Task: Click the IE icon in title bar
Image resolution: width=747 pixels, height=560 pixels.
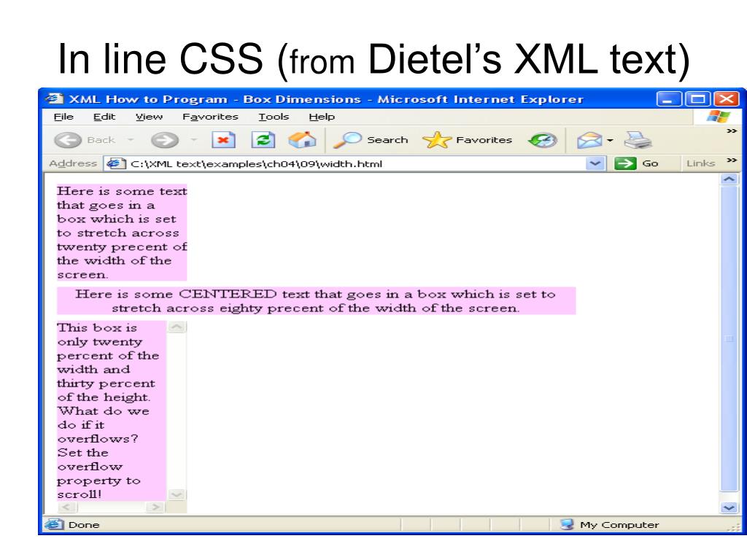Action: pyautogui.click(x=54, y=98)
